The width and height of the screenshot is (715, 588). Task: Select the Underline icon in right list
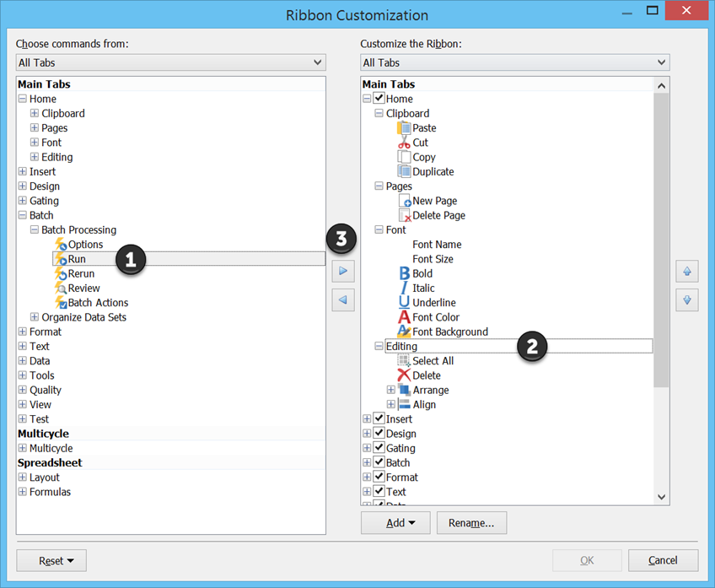(404, 302)
